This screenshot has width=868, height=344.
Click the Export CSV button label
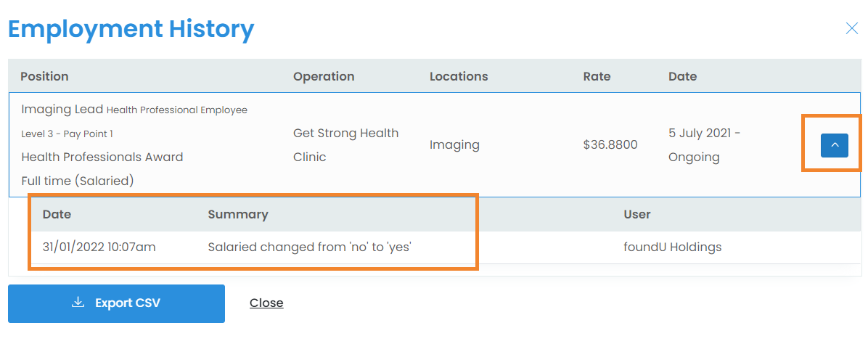point(127,303)
